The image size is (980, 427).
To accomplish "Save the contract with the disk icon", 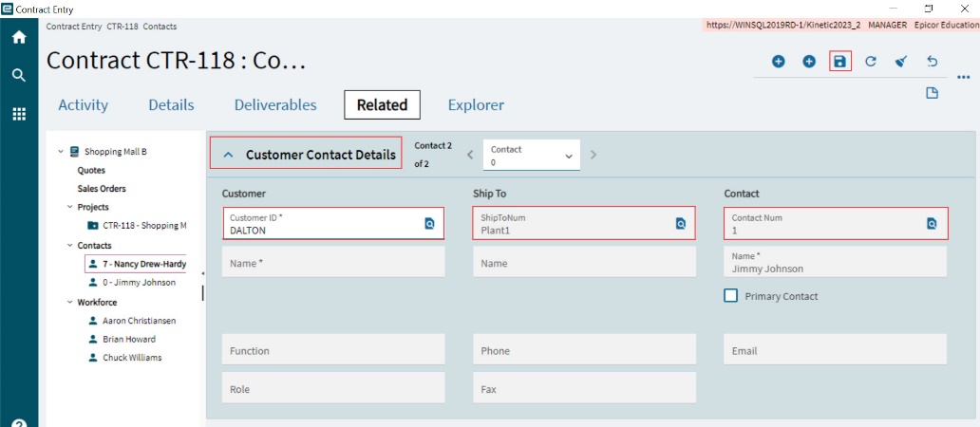I will click(840, 61).
